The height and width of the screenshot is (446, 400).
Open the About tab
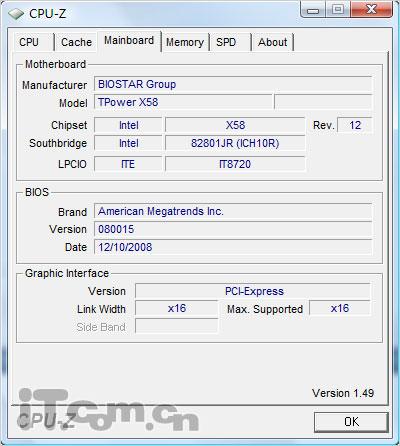pos(273,42)
